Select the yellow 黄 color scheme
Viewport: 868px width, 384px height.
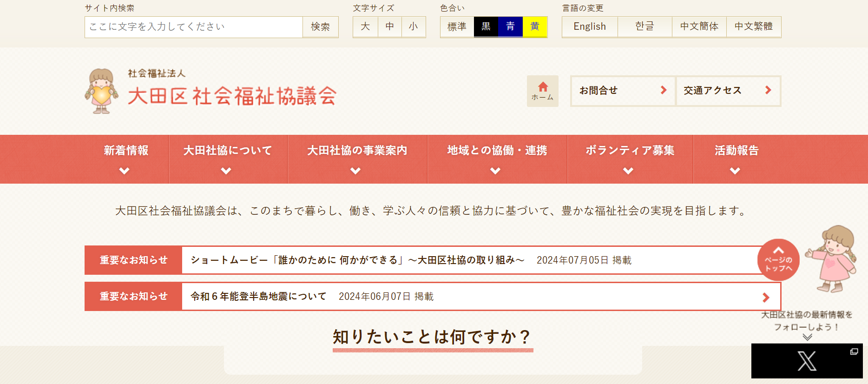(x=535, y=26)
